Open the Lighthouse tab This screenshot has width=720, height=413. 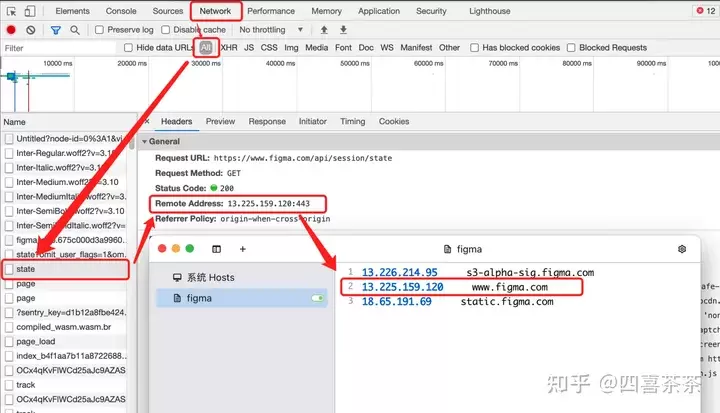point(489,11)
